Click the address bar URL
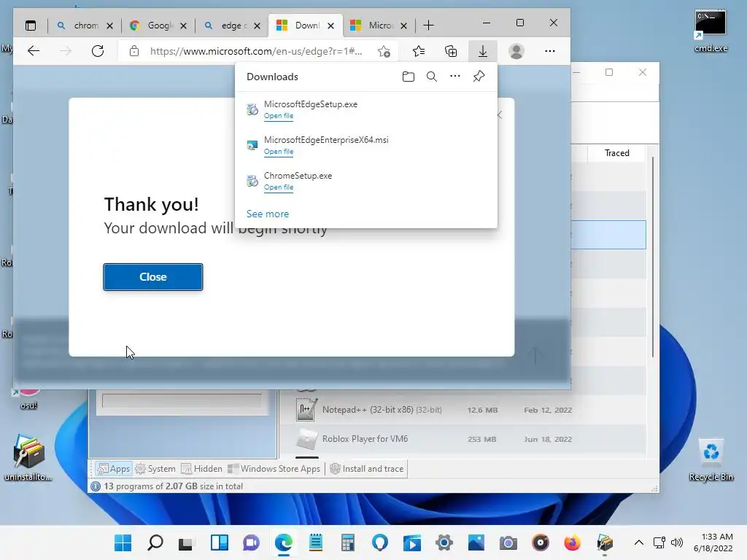This screenshot has height=560, width=747. 256,51
